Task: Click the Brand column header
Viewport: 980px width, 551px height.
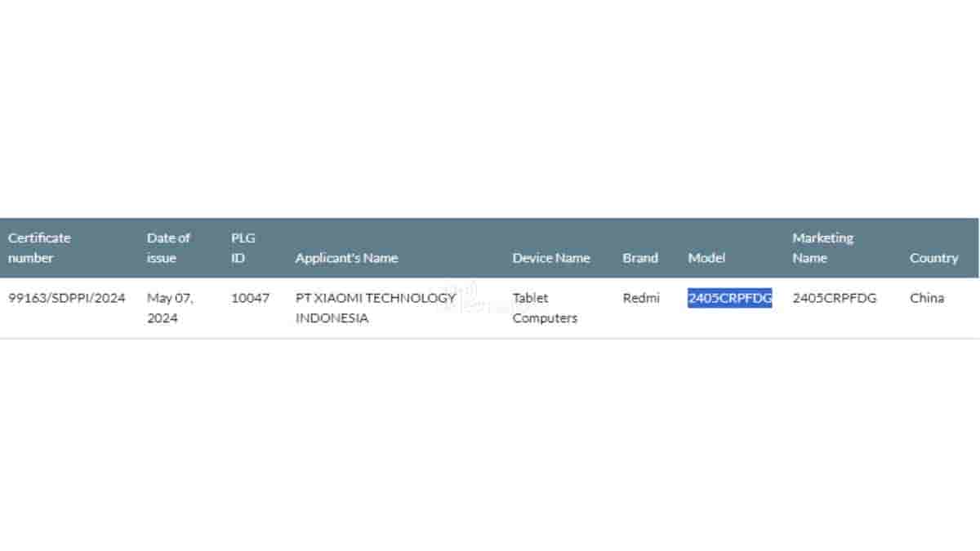Action: pos(639,258)
